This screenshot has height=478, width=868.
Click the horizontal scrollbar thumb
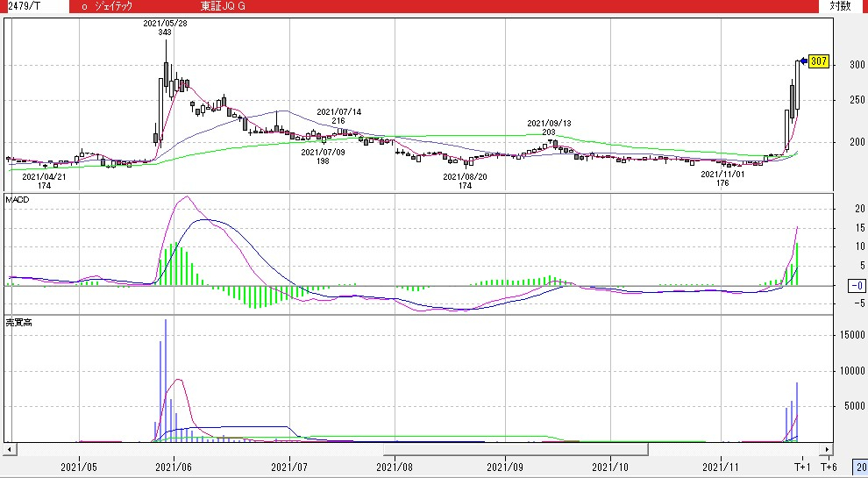pos(516,450)
